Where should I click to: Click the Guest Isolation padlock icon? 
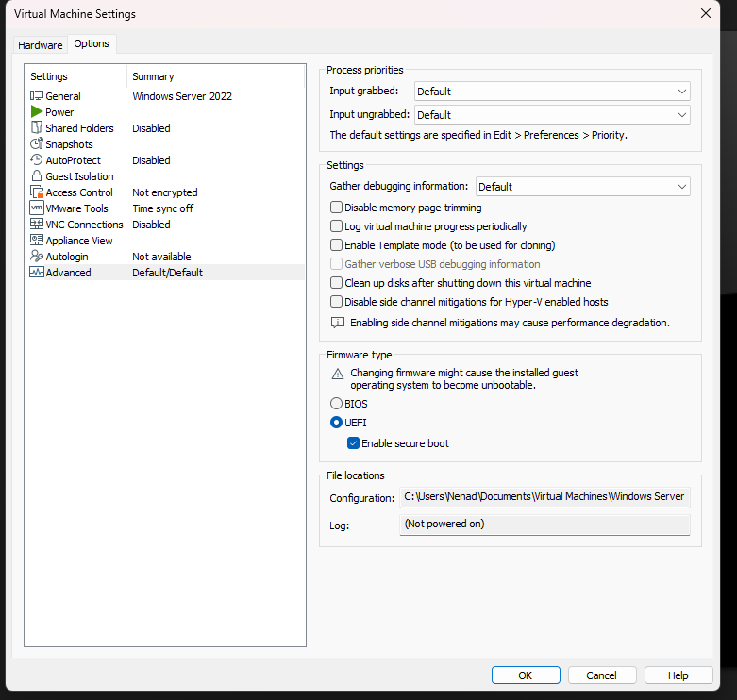tap(37, 176)
